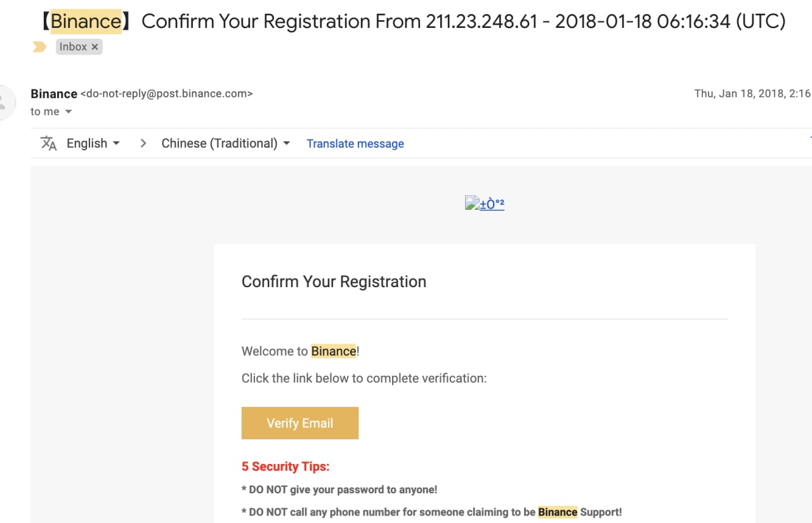
Task: Click the Verify Email button
Action: [x=300, y=423]
